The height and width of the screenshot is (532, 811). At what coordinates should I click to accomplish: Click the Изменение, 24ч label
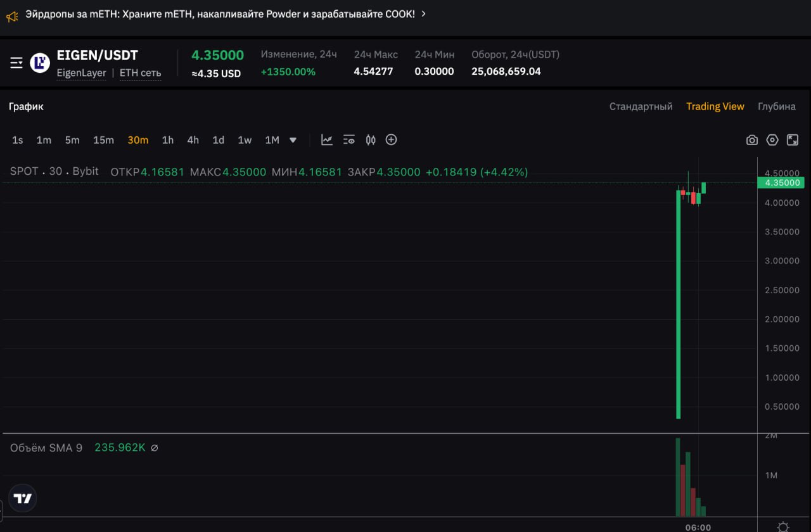tap(299, 54)
